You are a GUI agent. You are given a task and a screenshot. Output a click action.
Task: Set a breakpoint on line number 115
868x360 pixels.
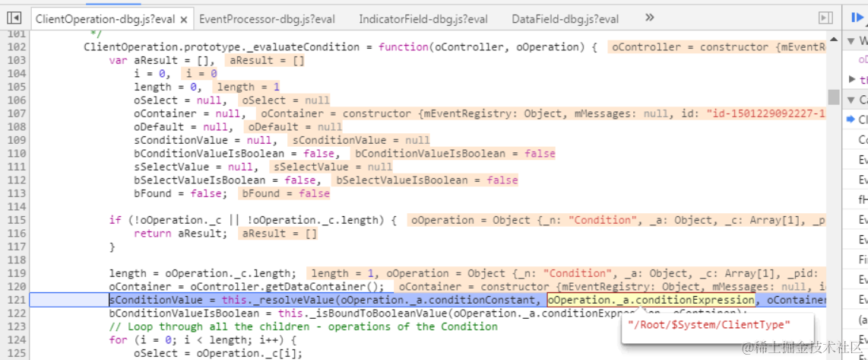click(17, 220)
